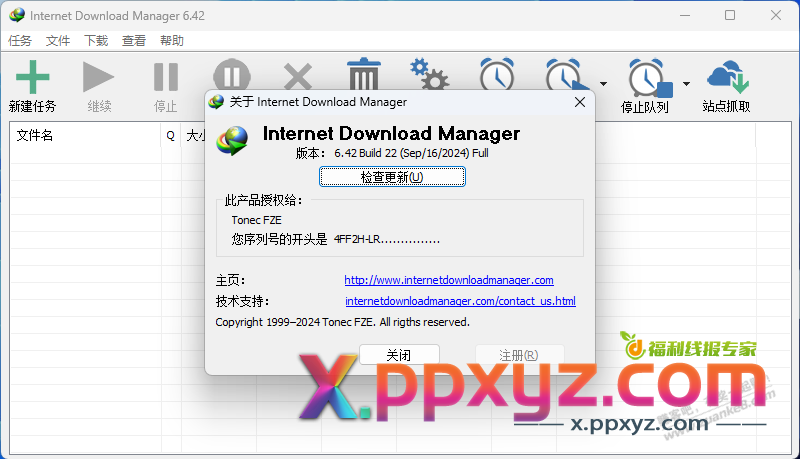Click the green plus New Task icon
Viewport: 800px width, 460px height.
pos(33,77)
